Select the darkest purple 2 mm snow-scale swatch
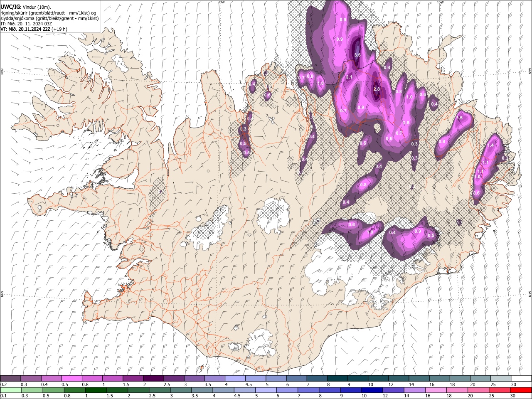 153,379
